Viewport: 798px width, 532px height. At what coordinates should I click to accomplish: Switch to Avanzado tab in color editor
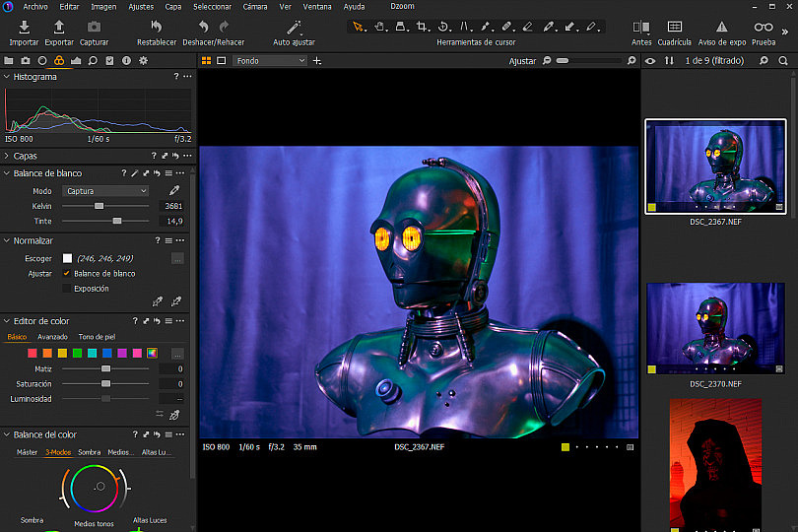tap(52, 337)
